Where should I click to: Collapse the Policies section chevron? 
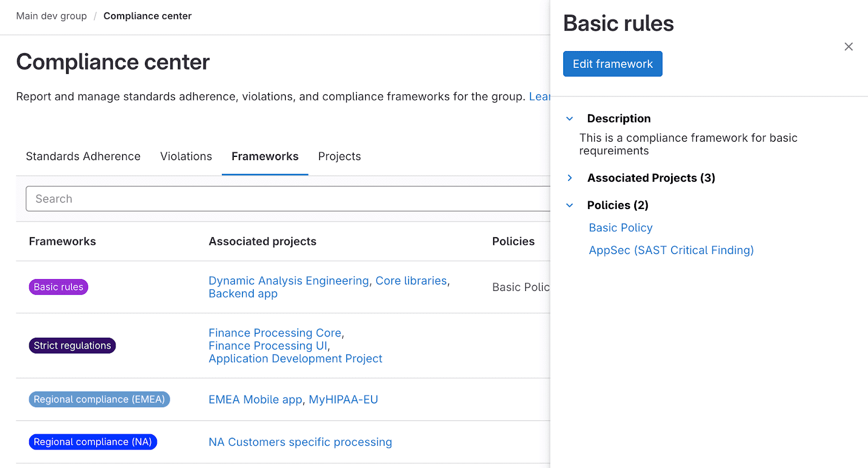tap(570, 205)
